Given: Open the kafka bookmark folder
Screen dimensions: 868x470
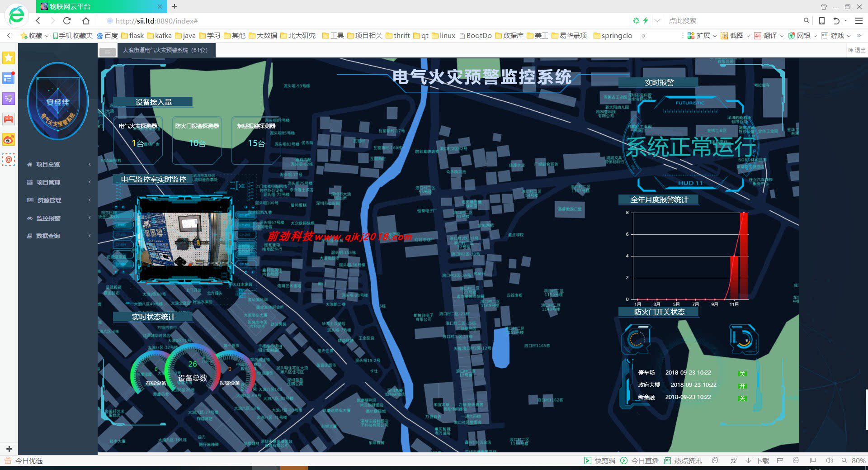Looking at the screenshot, I should (x=159, y=36).
